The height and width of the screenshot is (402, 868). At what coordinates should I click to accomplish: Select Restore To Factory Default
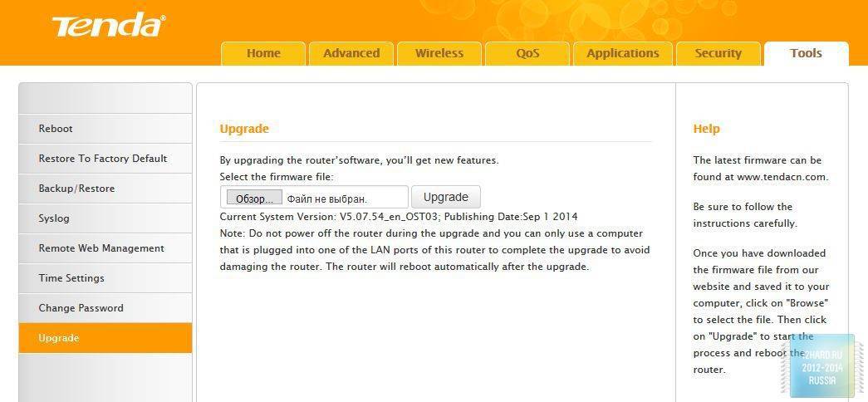pos(105,159)
